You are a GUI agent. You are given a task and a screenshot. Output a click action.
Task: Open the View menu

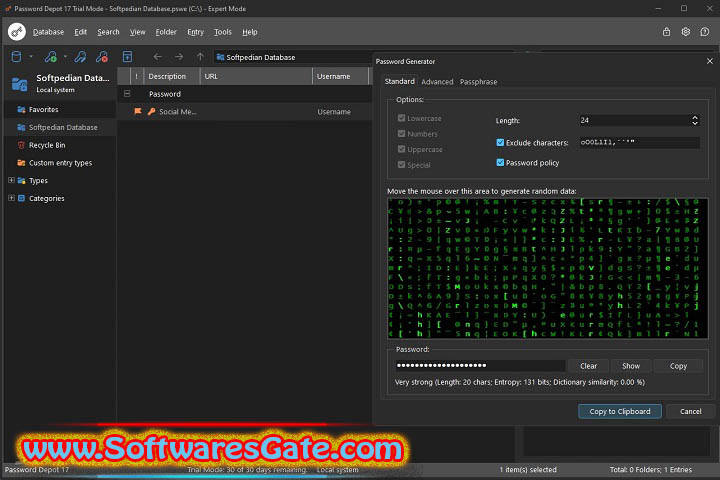(x=137, y=32)
